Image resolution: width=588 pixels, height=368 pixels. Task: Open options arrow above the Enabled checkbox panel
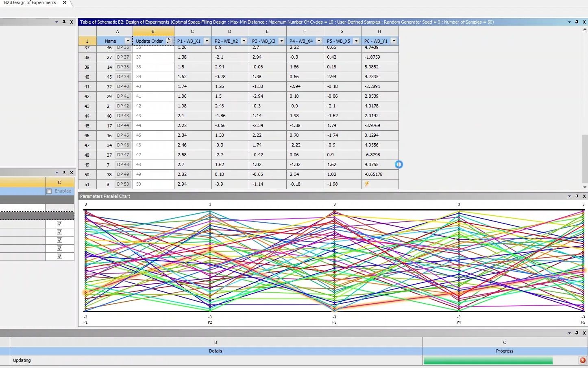point(57,173)
